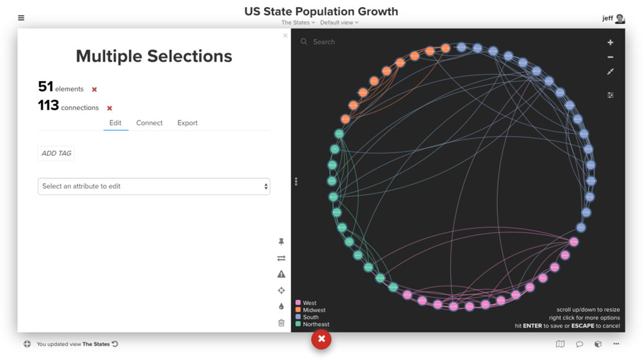Click the droplet color icon
Image resolution: width=644 pixels, height=360 pixels.
(x=281, y=307)
